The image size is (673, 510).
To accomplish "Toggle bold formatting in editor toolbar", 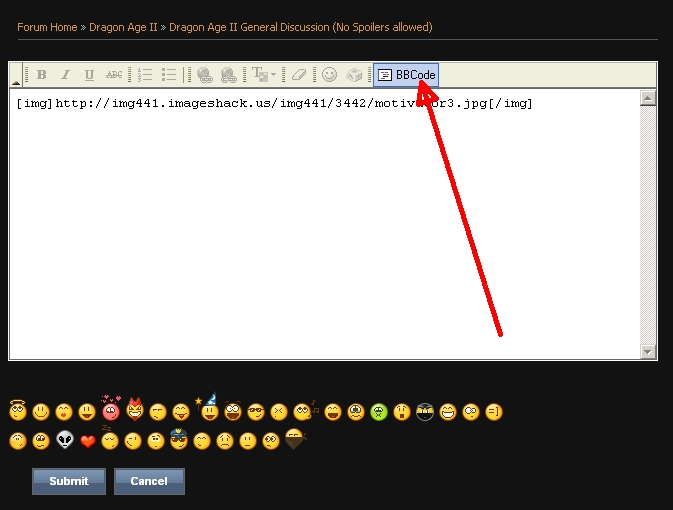I will [x=42, y=75].
